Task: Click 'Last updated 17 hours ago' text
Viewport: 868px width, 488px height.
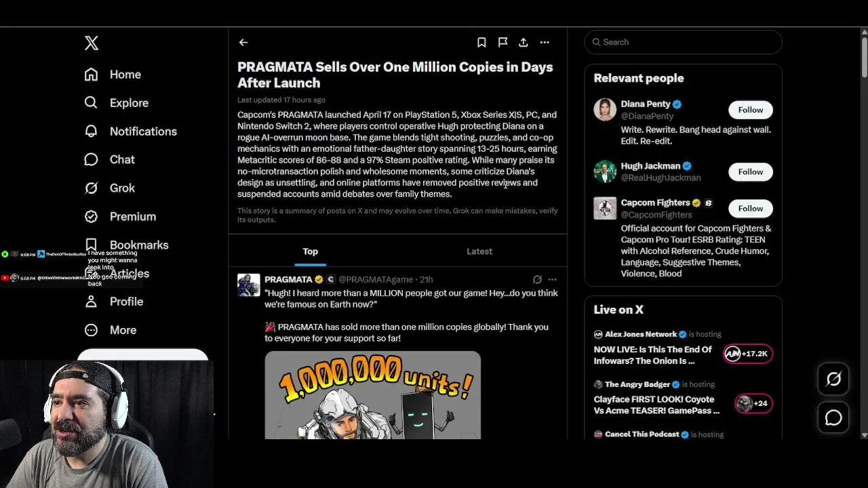Action: point(281,100)
